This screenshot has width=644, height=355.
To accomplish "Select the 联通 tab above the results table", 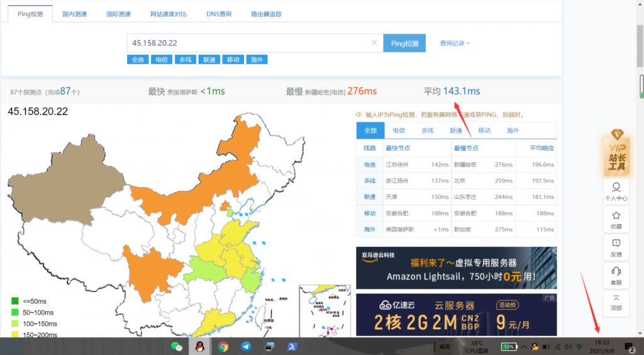I will tap(456, 130).
